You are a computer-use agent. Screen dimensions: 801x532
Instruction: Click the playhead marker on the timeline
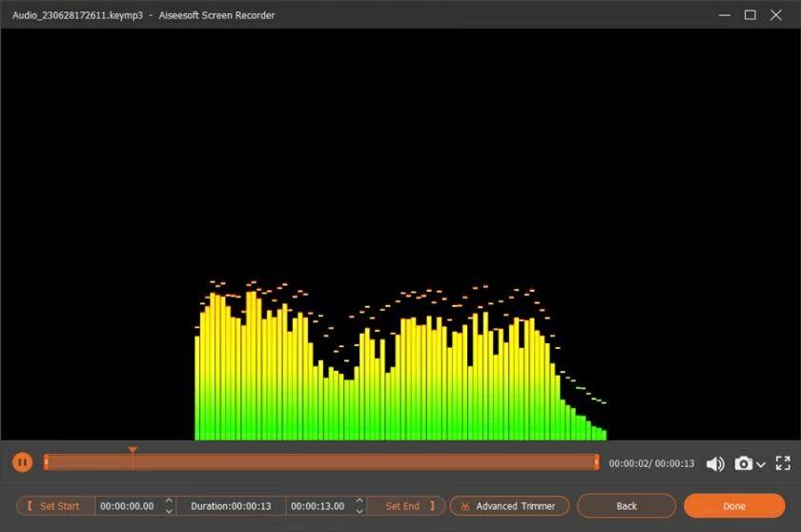click(x=133, y=451)
